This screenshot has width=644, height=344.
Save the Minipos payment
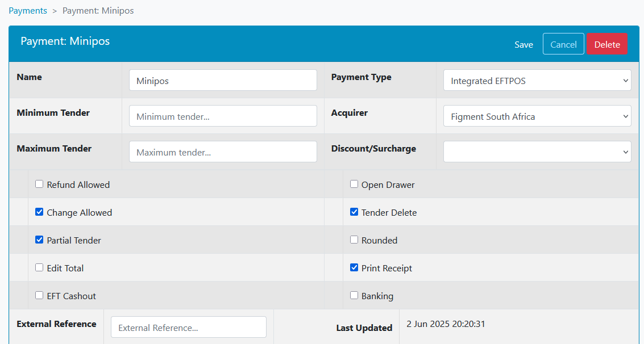[x=523, y=44]
